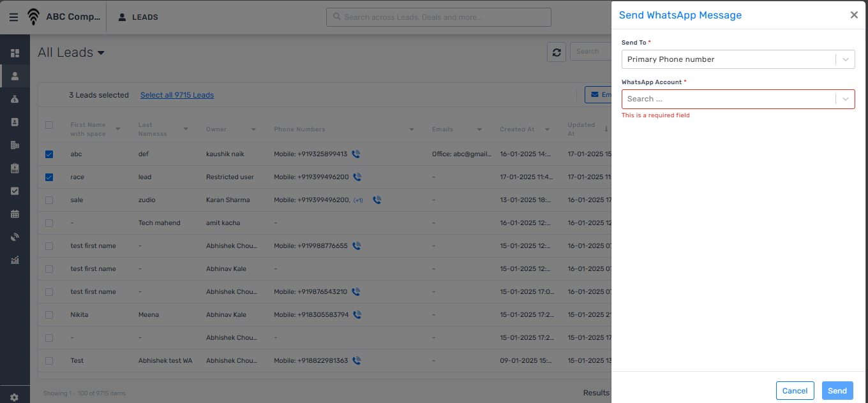This screenshot has width=868, height=403.
Task: Open the Calendar sidebar icon
Action: [x=15, y=214]
